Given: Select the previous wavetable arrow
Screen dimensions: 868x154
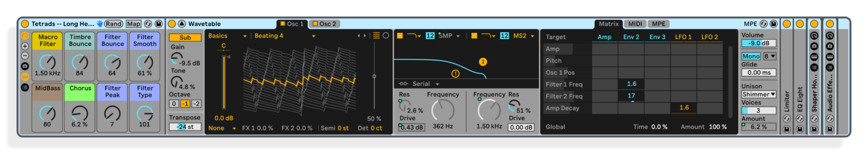Looking at the screenshot, I should [x=358, y=36].
